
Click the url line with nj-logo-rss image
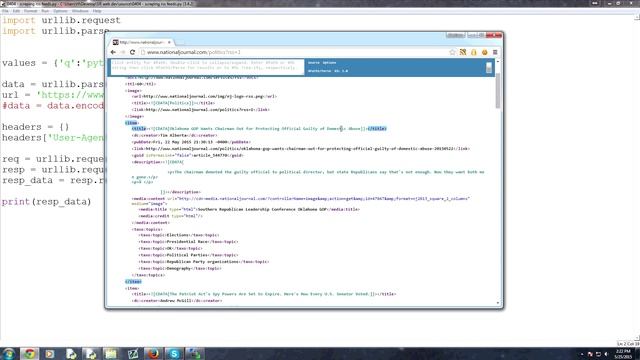tap(204, 96)
